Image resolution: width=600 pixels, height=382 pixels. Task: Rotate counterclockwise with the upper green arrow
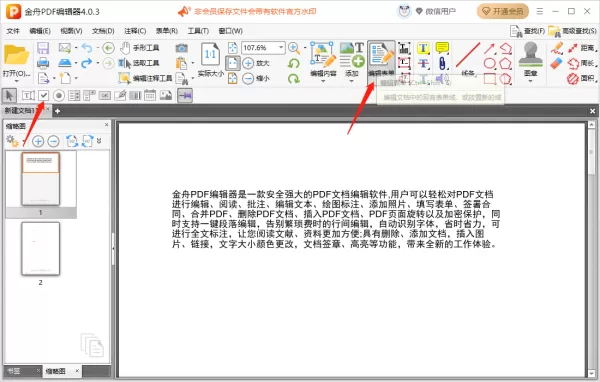click(293, 63)
